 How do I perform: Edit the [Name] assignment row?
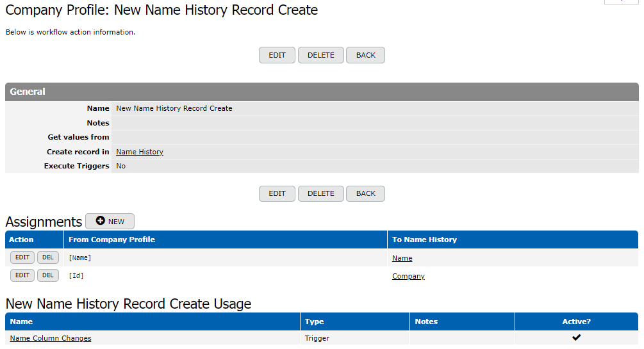point(22,257)
